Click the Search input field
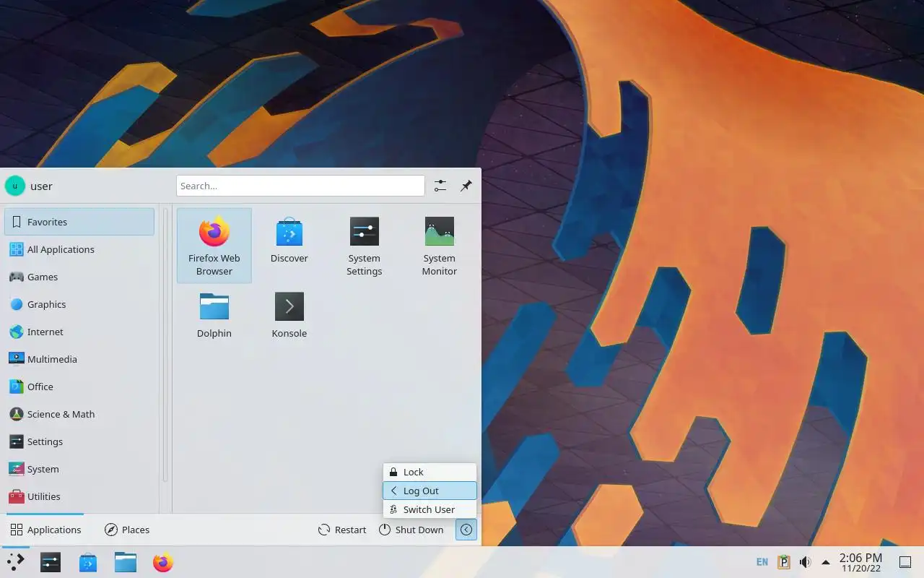The width and height of the screenshot is (924, 578). click(300, 186)
